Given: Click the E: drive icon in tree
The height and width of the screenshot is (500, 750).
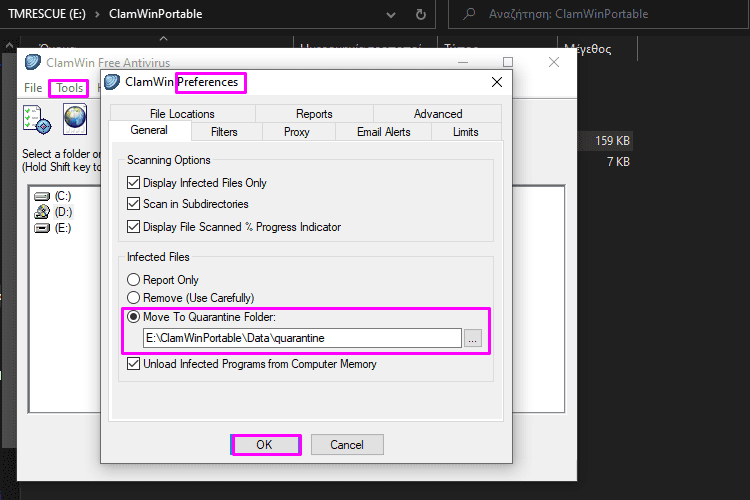Looking at the screenshot, I should point(42,228).
